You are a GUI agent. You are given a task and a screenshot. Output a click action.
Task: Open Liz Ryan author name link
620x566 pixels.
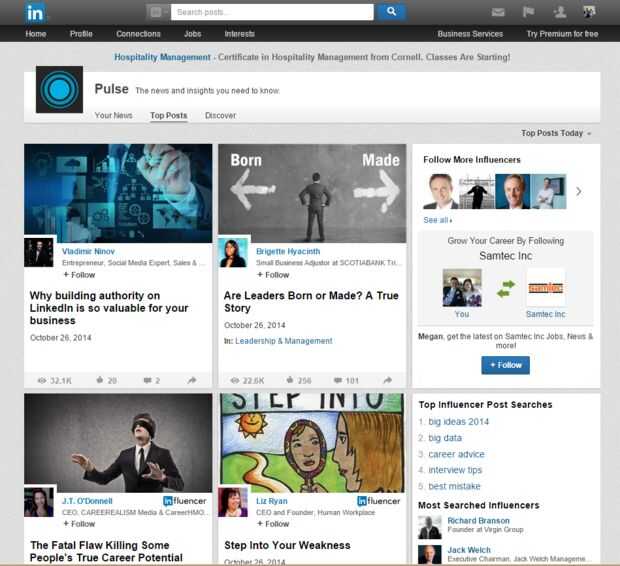[x=272, y=501]
